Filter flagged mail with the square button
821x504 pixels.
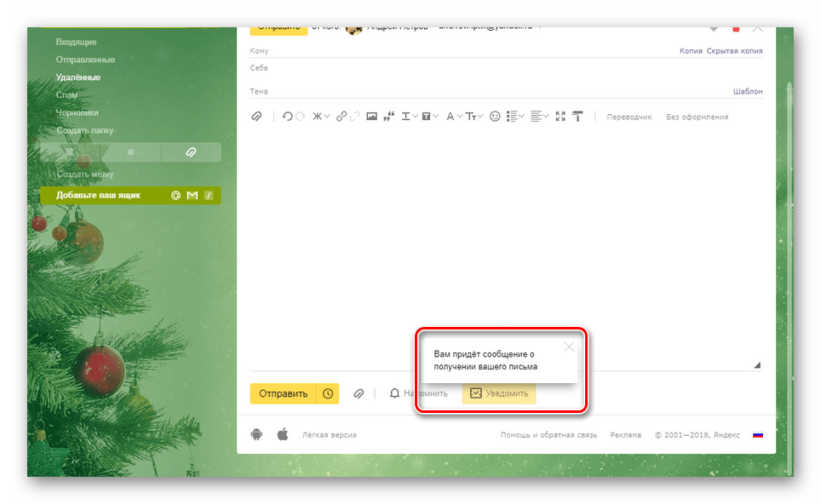tap(70, 152)
